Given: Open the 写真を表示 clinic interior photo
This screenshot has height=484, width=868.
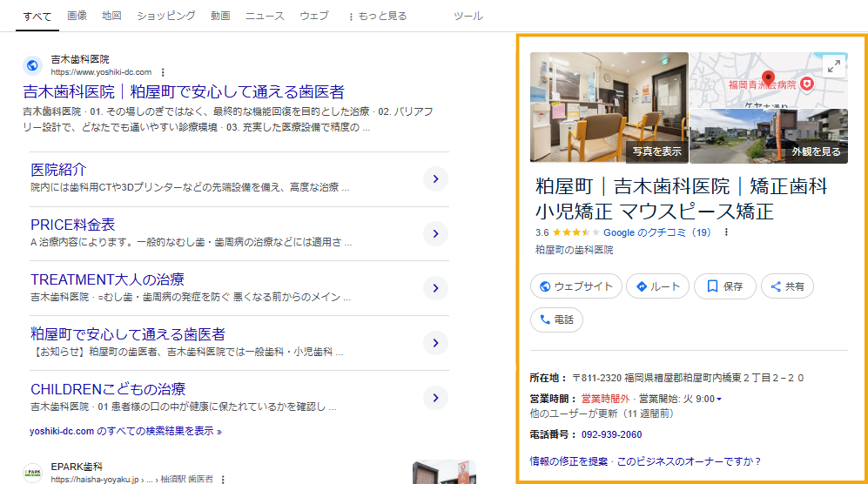Looking at the screenshot, I should 609,107.
